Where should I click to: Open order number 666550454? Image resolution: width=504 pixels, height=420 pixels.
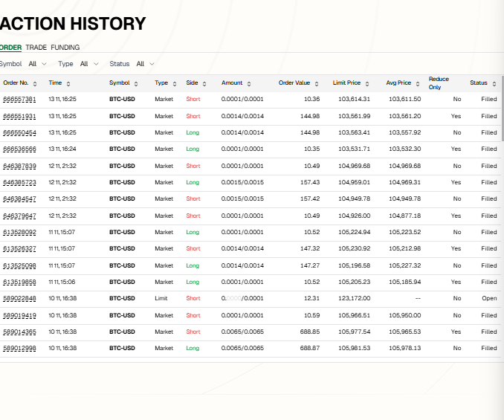[x=19, y=133]
